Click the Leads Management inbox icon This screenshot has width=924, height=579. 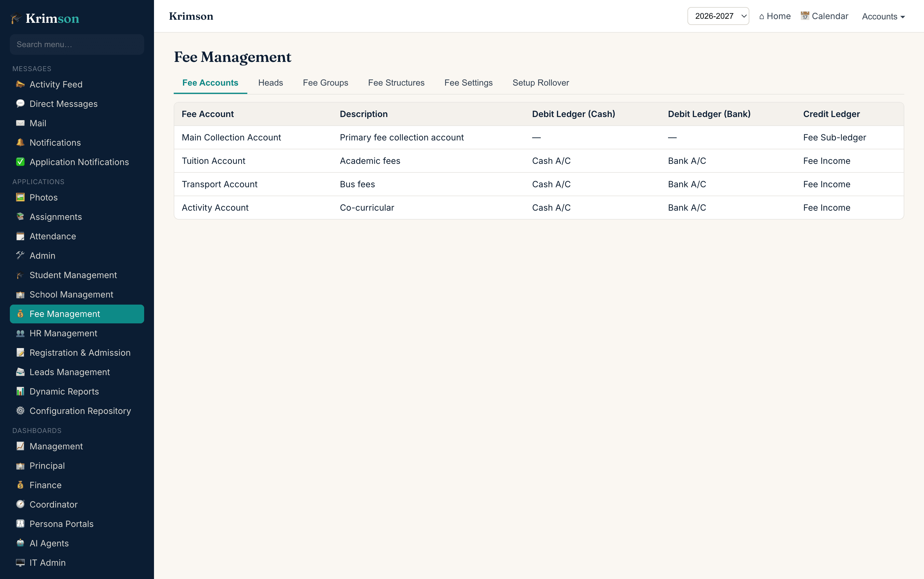pyautogui.click(x=20, y=372)
